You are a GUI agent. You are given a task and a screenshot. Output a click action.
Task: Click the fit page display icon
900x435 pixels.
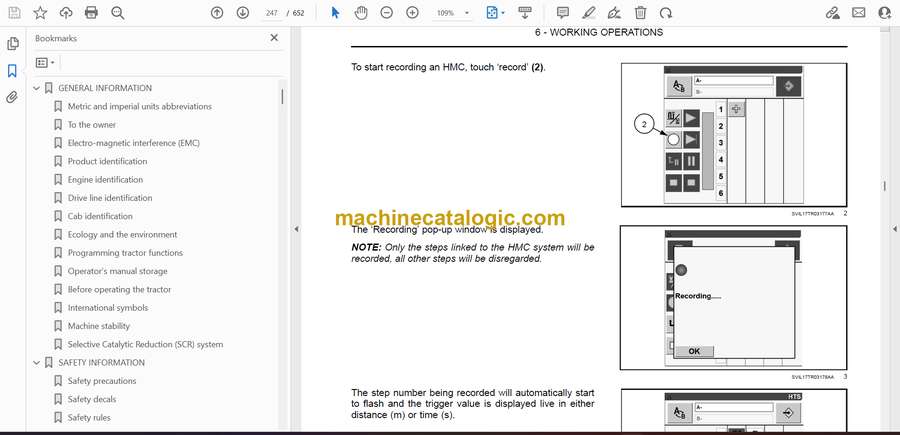492,13
